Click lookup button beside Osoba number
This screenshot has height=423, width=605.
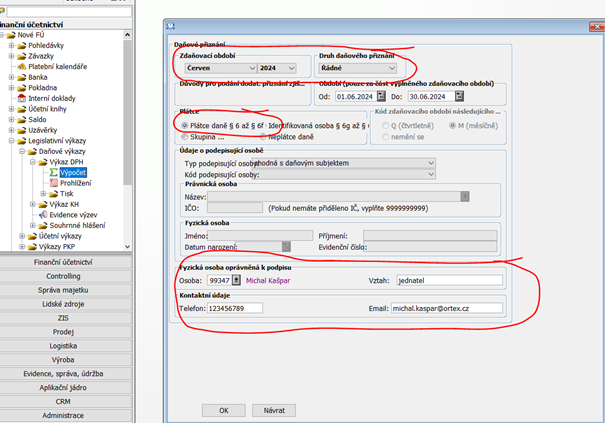pyautogui.click(x=236, y=281)
